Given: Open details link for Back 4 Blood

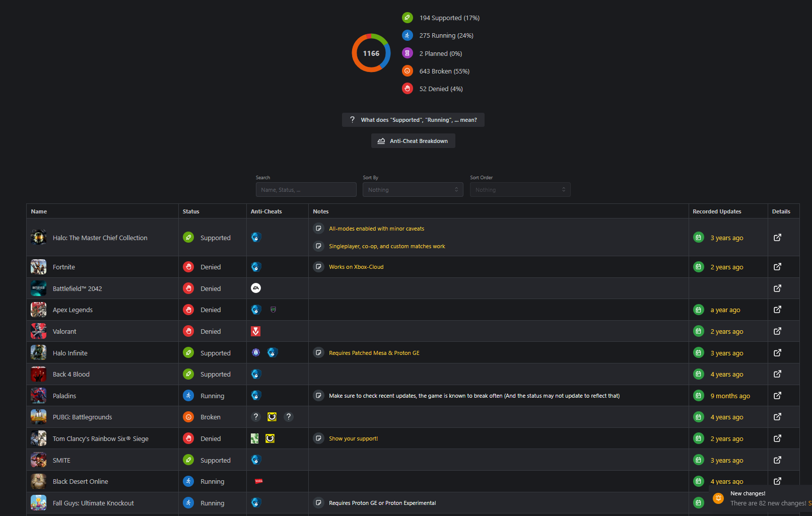Looking at the screenshot, I should coord(777,374).
